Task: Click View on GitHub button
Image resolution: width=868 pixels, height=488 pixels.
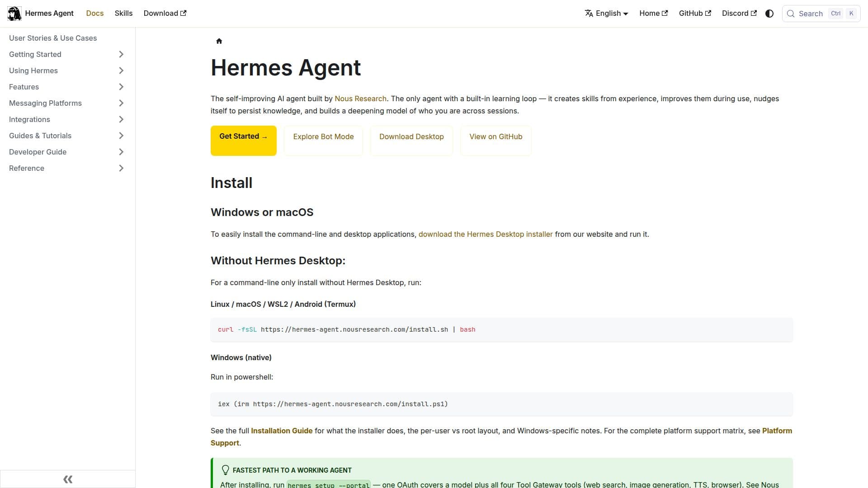Action: (496, 141)
